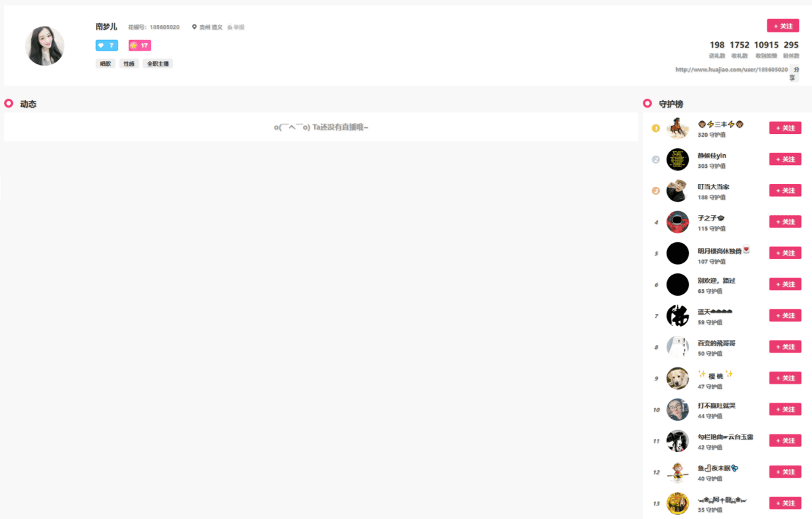Follow the streamer with the top 关注 button
This screenshot has height=519, width=812.
click(782, 26)
